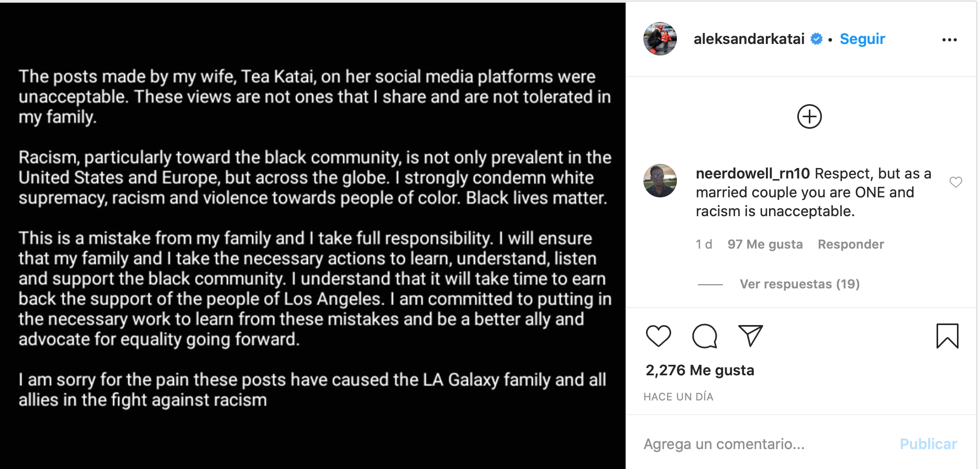The image size is (980, 469).
Task: Like the neerdowell_rn10 comment
Action: (955, 182)
